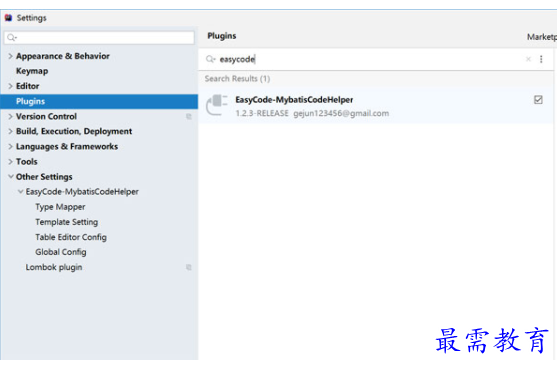Disable the EasyCode-MybatisCodeHelper plugin checkbox
Image resolution: width=557 pixels, height=372 pixels.
click(538, 100)
